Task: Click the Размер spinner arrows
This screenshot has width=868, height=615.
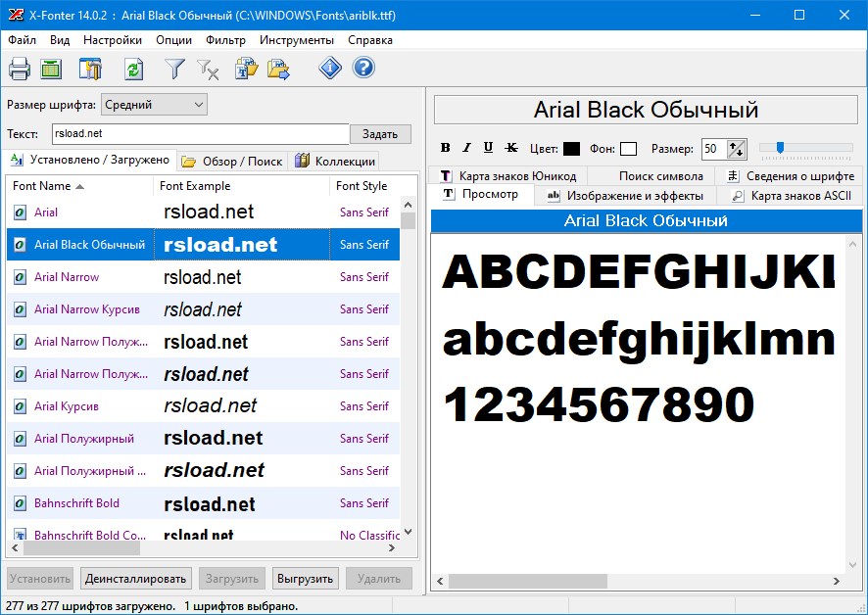Action: click(x=737, y=149)
